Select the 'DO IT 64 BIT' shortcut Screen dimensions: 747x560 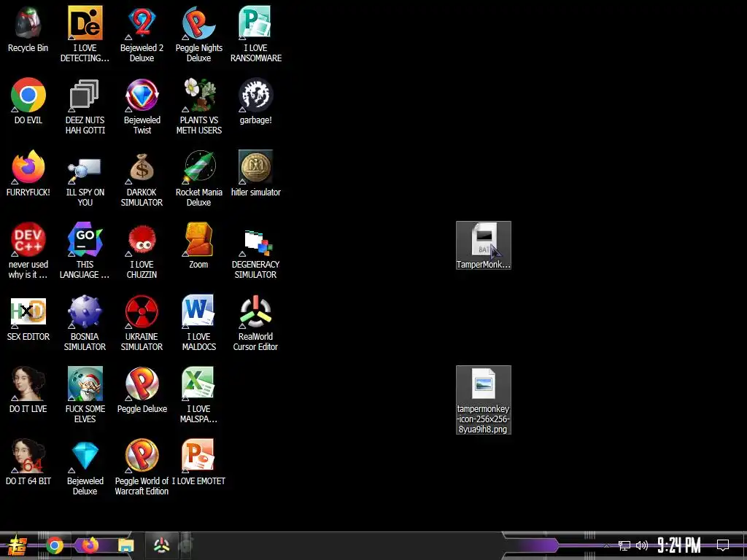tap(28, 462)
